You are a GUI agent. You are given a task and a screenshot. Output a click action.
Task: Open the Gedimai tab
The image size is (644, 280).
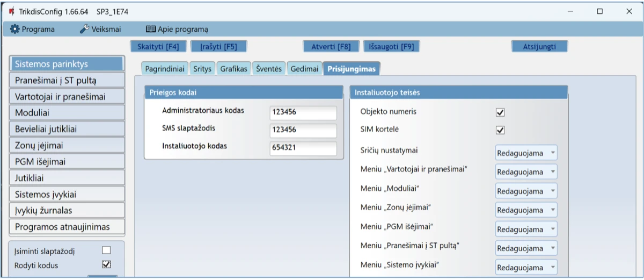304,69
